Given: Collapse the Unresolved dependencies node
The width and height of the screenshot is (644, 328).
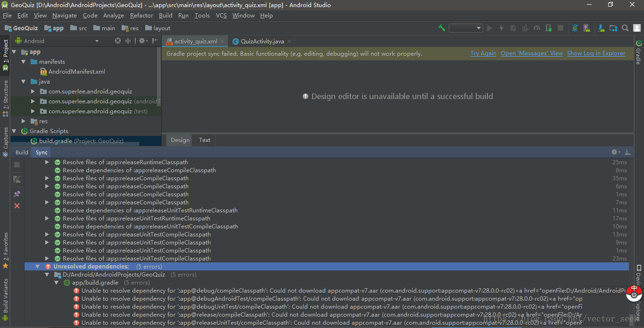Looking at the screenshot, I should coord(38,267).
